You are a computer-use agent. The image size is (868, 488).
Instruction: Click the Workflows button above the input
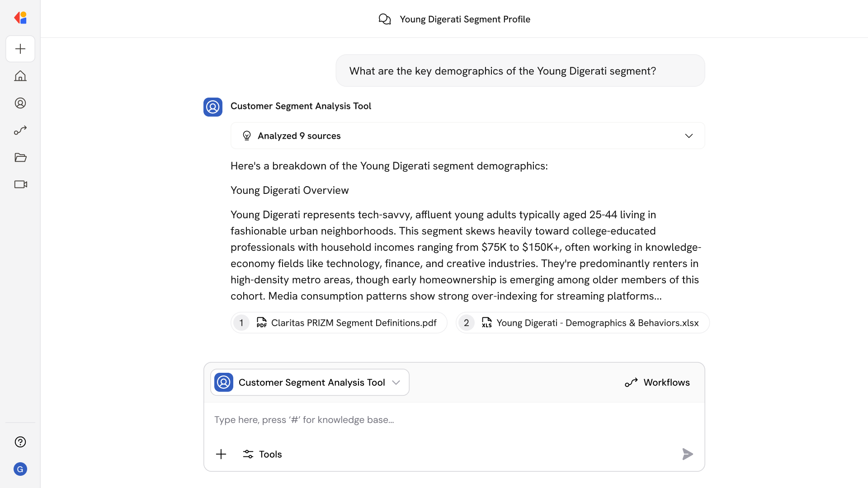pos(657,382)
